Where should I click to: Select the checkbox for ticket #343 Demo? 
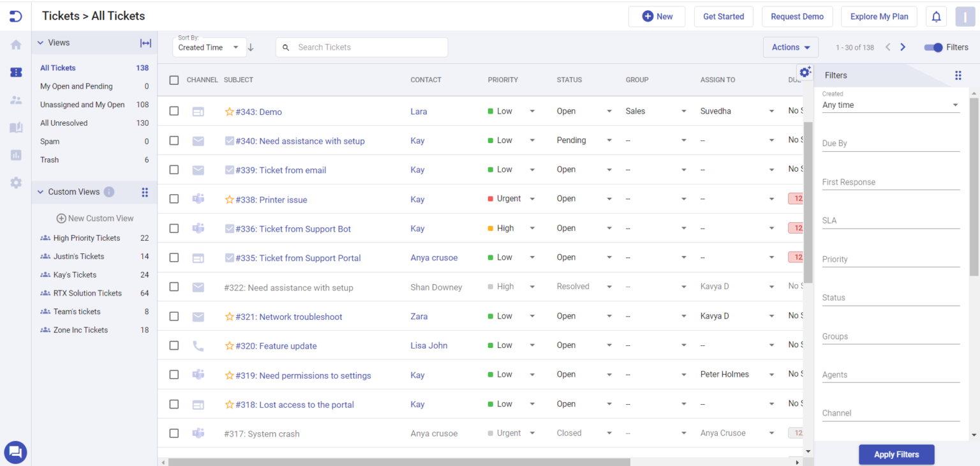click(174, 110)
